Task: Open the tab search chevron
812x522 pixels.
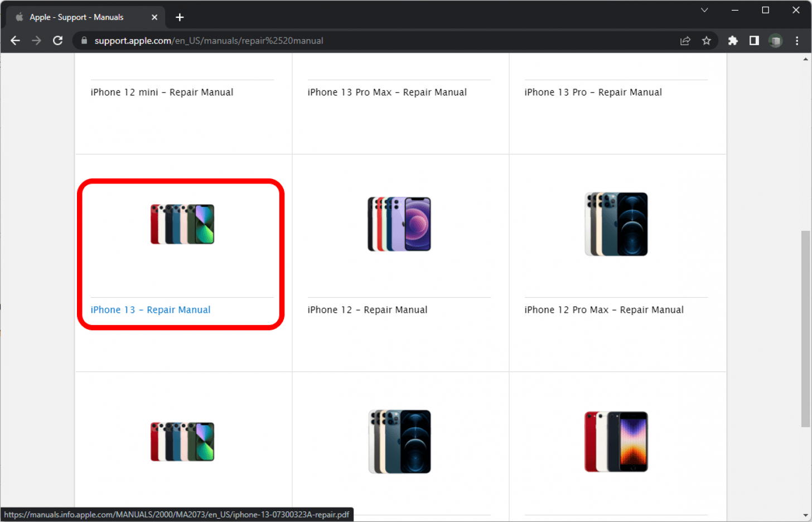Action: pos(704,9)
